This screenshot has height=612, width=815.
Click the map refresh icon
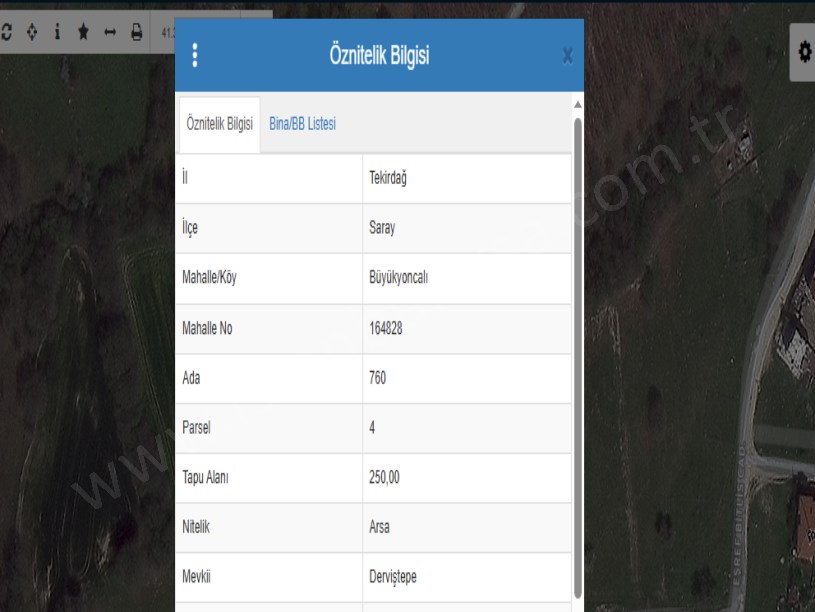[8, 31]
